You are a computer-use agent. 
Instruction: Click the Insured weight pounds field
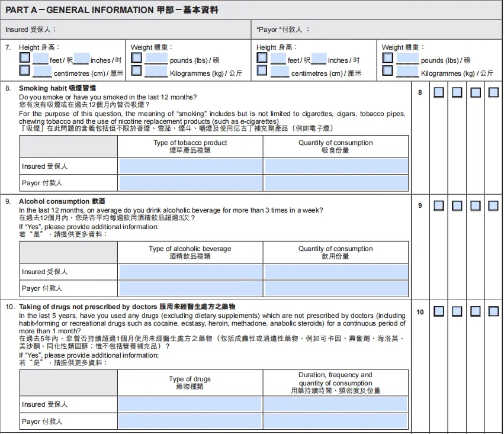pos(156,59)
